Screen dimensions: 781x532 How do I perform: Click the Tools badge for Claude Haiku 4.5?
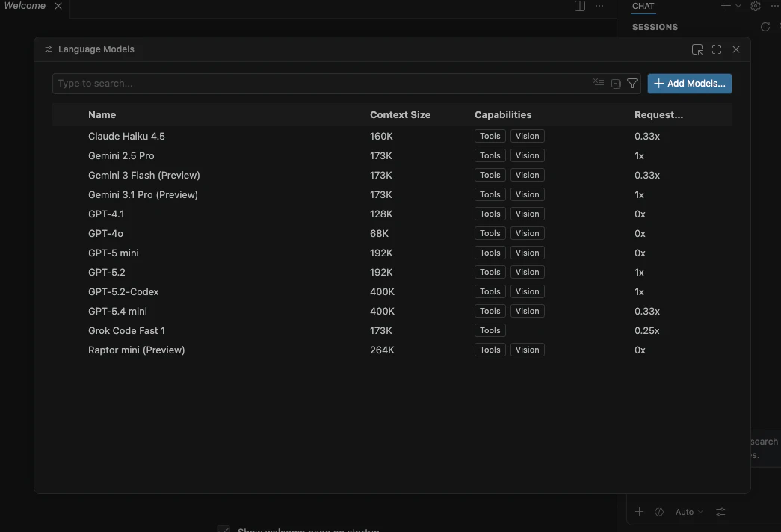pos(490,136)
